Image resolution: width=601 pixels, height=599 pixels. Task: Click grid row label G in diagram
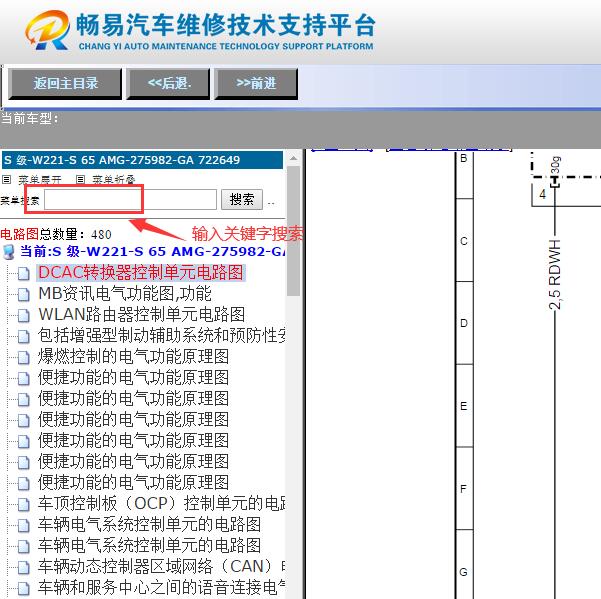tap(464, 572)
